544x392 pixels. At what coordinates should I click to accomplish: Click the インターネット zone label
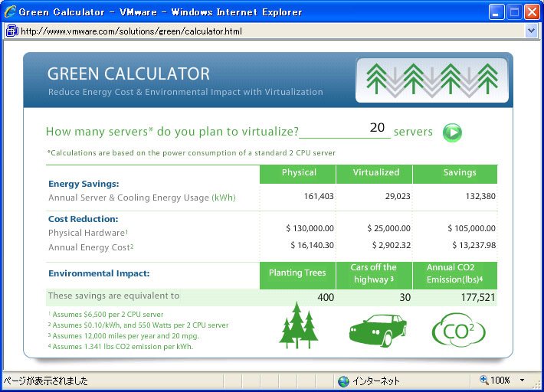[x=376, y=381]
